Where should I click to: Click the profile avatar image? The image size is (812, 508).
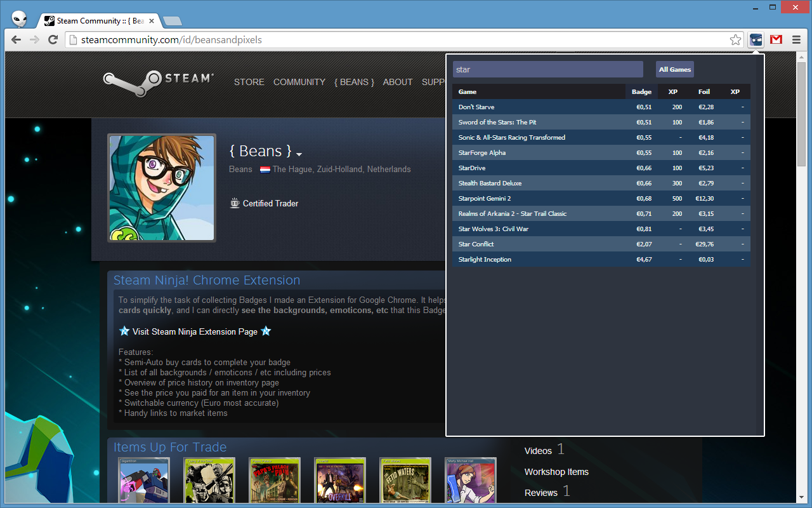point(162,188)
